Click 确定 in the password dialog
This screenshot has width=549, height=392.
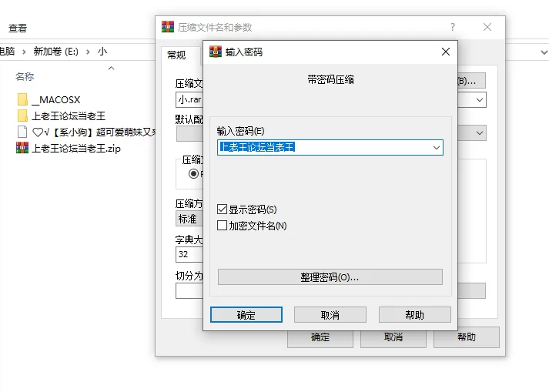246,314
